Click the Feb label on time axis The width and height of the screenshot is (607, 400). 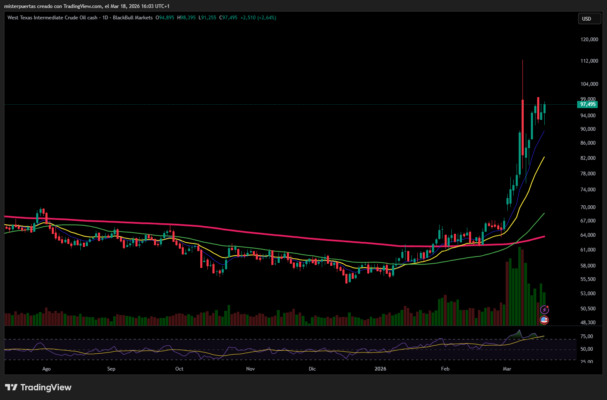click(445, 368)
